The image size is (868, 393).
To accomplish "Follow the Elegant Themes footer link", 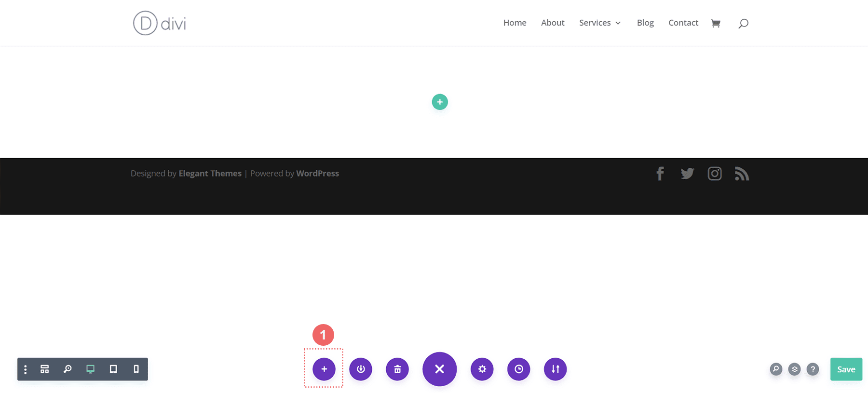I will 210,173.
